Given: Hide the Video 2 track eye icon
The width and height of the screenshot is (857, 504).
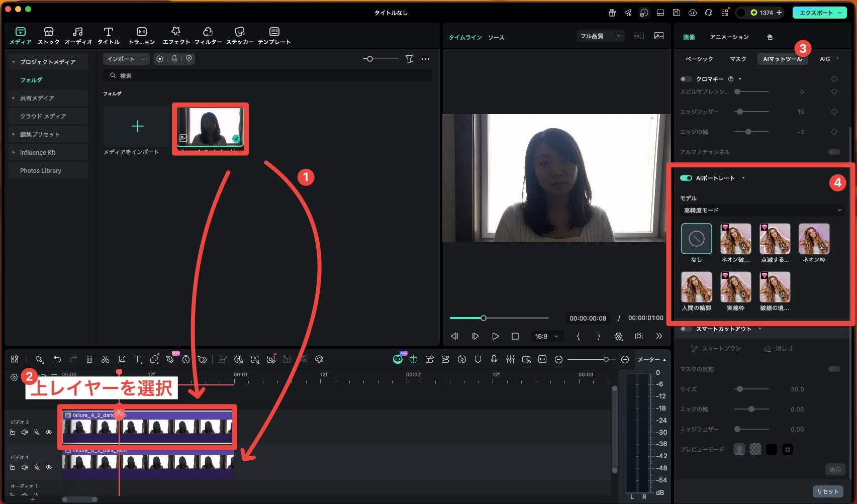Looking at the screenshot, I should pyautogui.click(x=49, y=432).
